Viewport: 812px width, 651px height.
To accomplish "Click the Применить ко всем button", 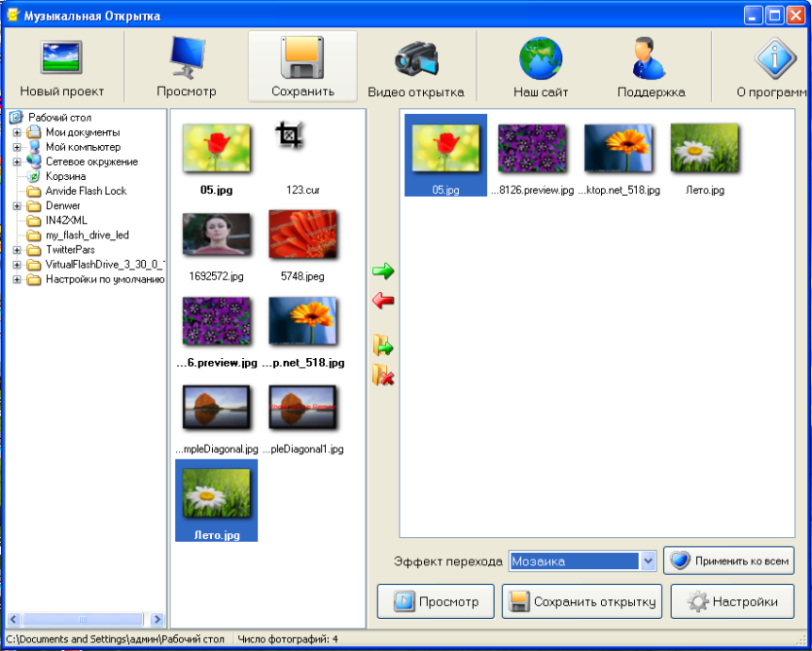I will 728,561.
